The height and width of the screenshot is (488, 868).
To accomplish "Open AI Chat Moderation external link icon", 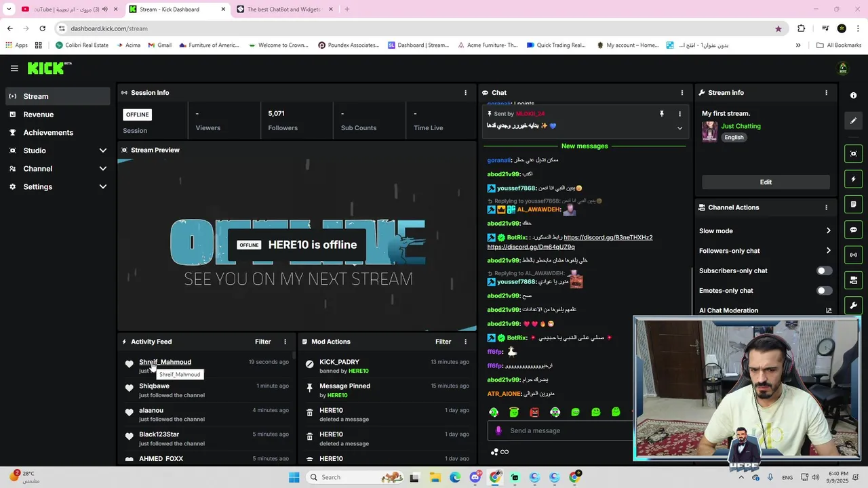I will (829, 310).
